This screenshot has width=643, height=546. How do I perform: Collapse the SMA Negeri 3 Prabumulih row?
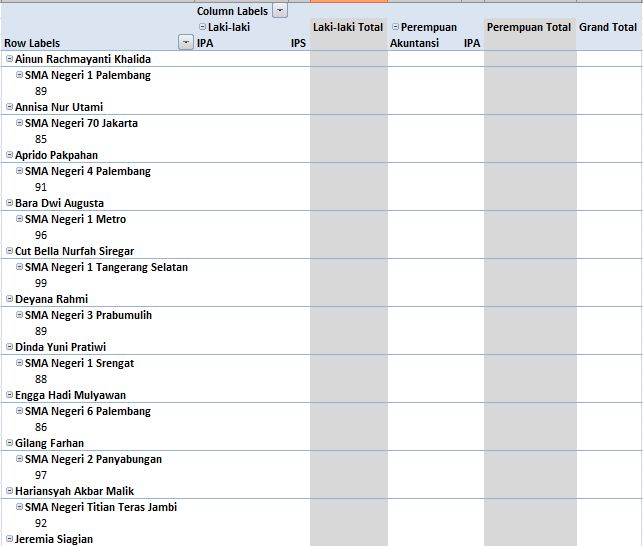19,315
